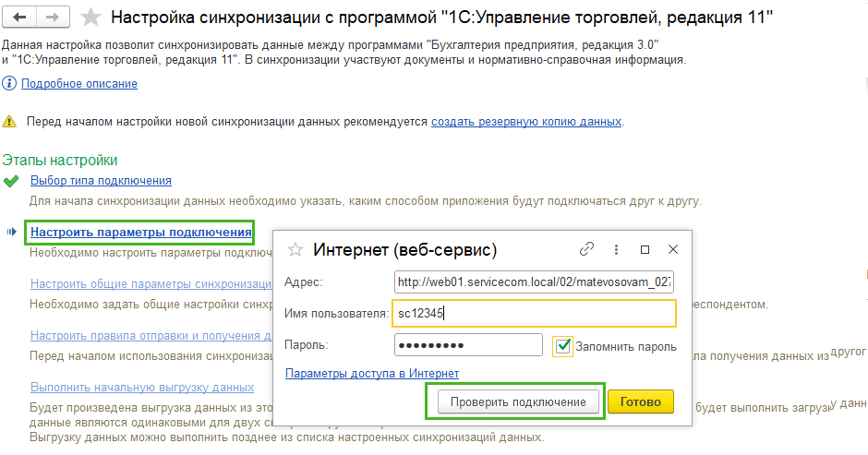This screenshot has height=455, width=868.
Task: Click the yellow Готово button
Action: [641, 401]
